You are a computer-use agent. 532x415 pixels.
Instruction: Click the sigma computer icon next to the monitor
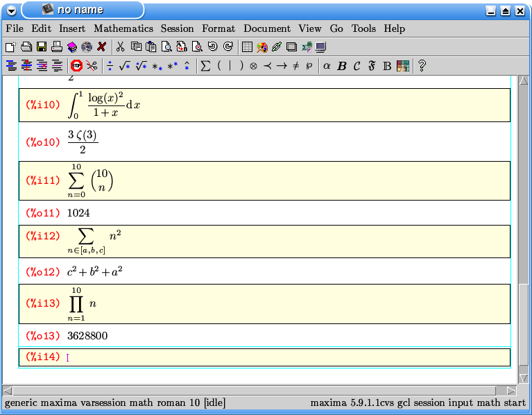tap(307, 46)
